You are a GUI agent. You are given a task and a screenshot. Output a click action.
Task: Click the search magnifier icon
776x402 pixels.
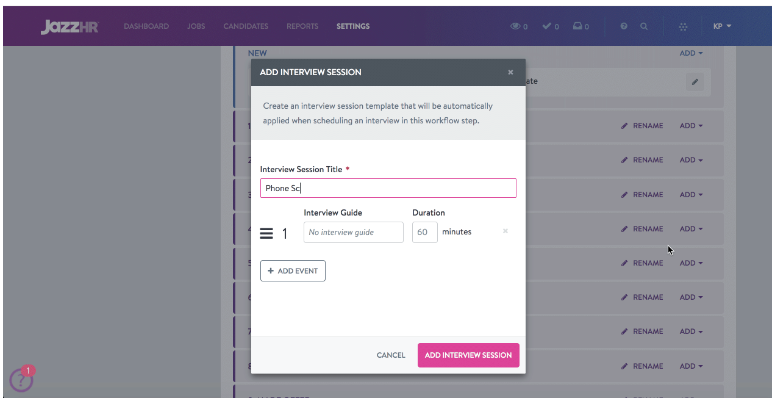pos(644,26)
